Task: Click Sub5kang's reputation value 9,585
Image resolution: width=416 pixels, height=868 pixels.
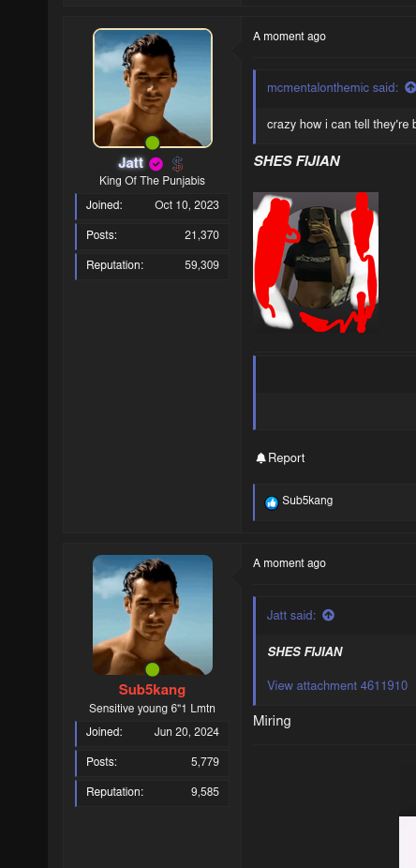Action: 205,792
